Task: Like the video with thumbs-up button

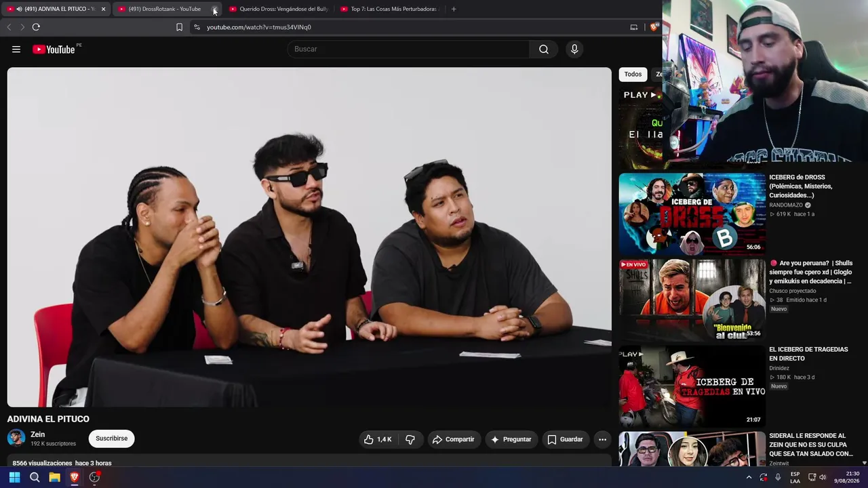Action: 378,439
